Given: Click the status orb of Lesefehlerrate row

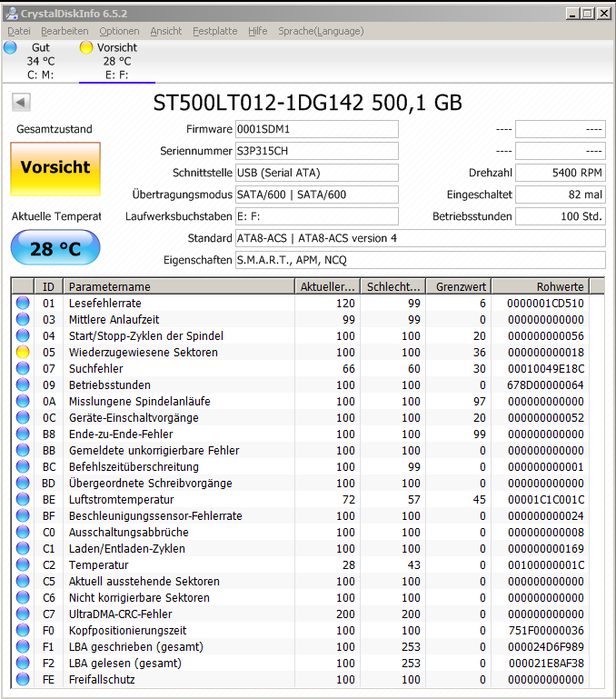Looking at the screenshot, I should [x=23, y=303].
